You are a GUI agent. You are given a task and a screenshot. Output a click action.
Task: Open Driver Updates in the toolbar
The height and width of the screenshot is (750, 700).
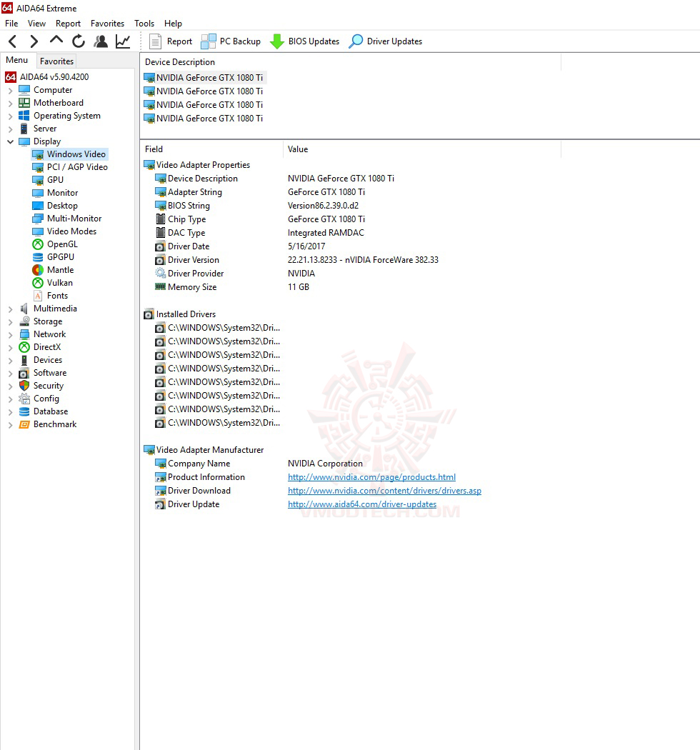pos(385,41)
